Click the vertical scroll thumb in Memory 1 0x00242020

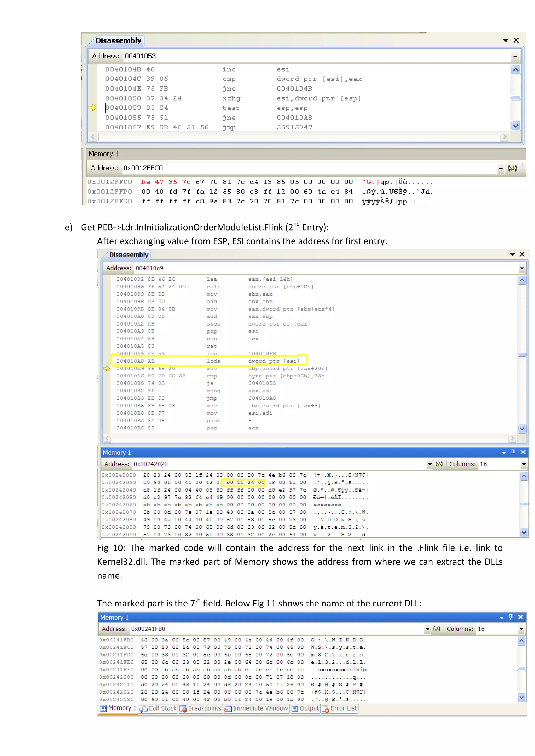[x=524, y=504]
